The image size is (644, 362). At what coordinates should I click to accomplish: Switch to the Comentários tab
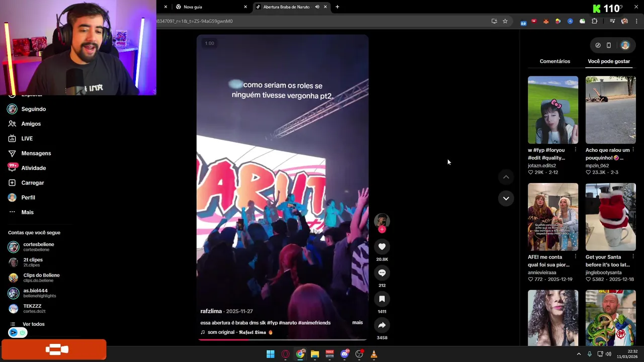(x=555, y=61)
